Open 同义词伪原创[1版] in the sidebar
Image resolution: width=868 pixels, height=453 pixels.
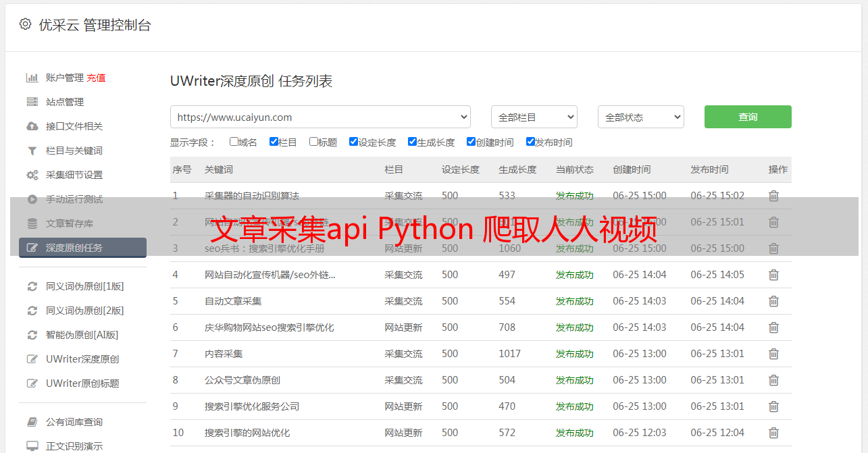coord(84,286)
